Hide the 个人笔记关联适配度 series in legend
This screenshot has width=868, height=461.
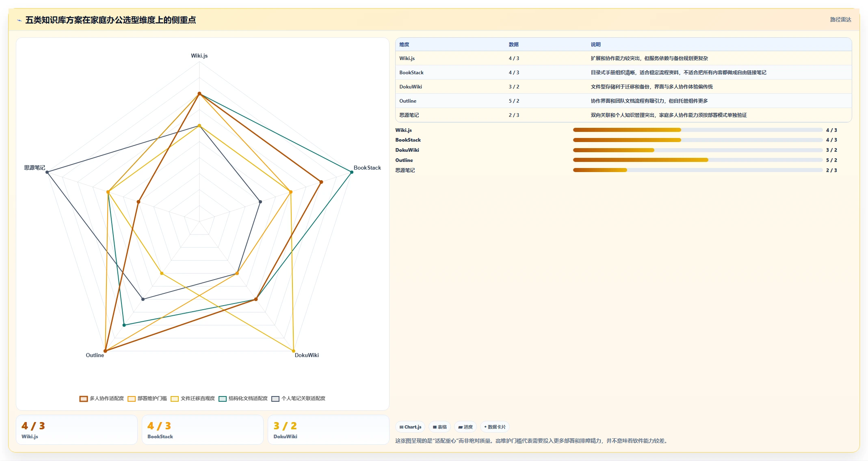[298, 399]
